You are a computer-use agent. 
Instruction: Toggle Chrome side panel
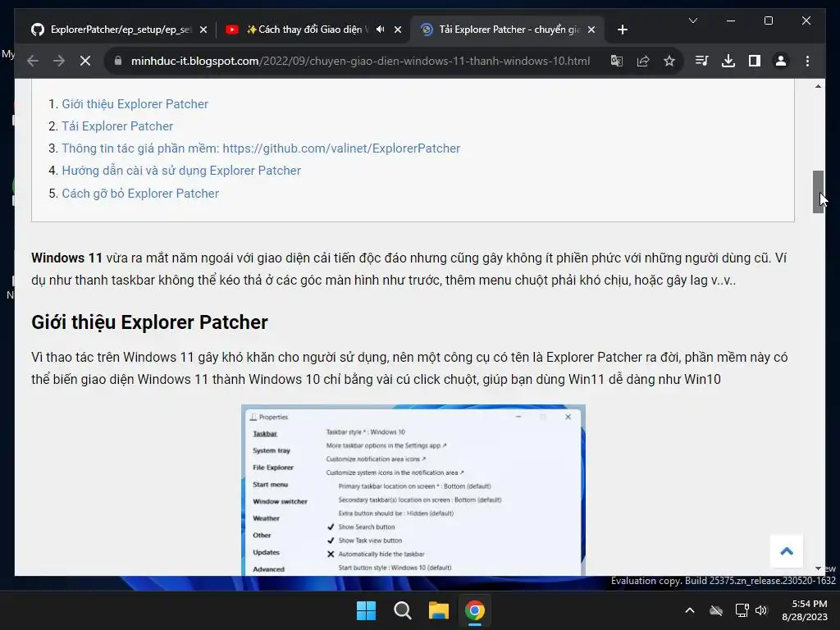[755, 61]
